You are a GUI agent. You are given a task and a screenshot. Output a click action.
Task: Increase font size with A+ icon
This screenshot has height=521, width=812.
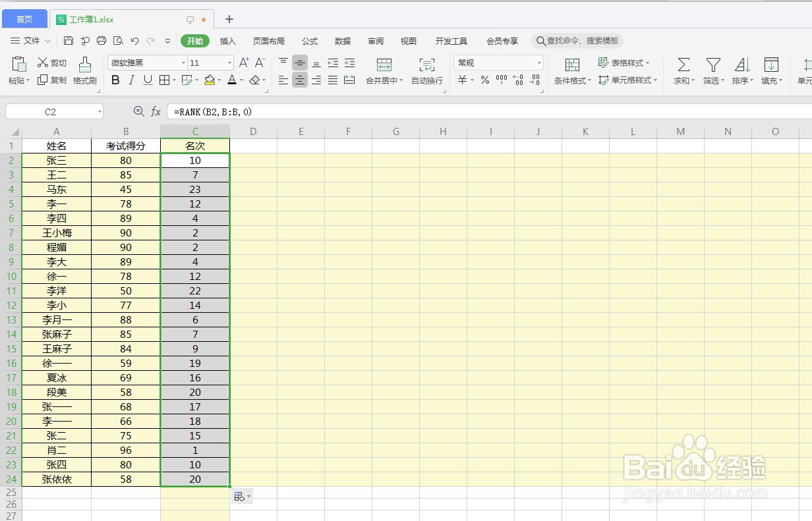pyautogui.click(x=244, y=63)
